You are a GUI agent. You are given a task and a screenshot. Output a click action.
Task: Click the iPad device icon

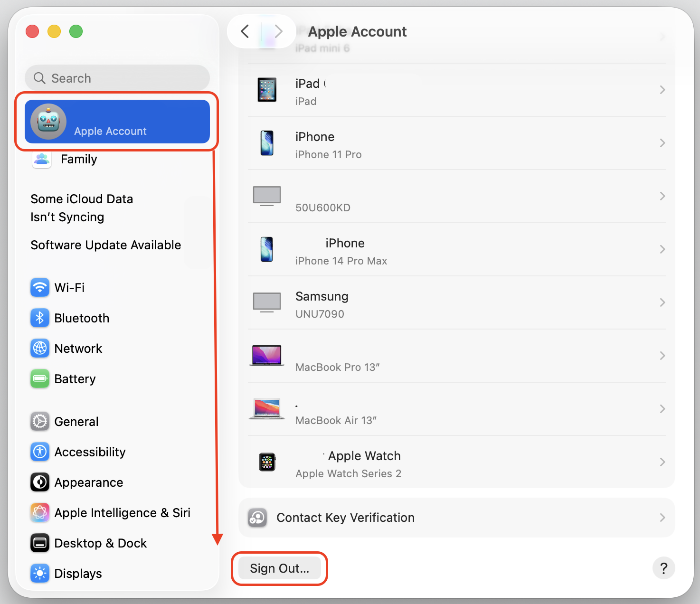267,90
